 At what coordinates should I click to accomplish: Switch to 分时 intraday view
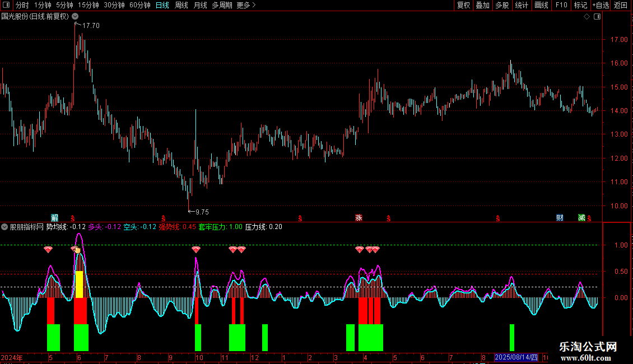coord(22,5)
